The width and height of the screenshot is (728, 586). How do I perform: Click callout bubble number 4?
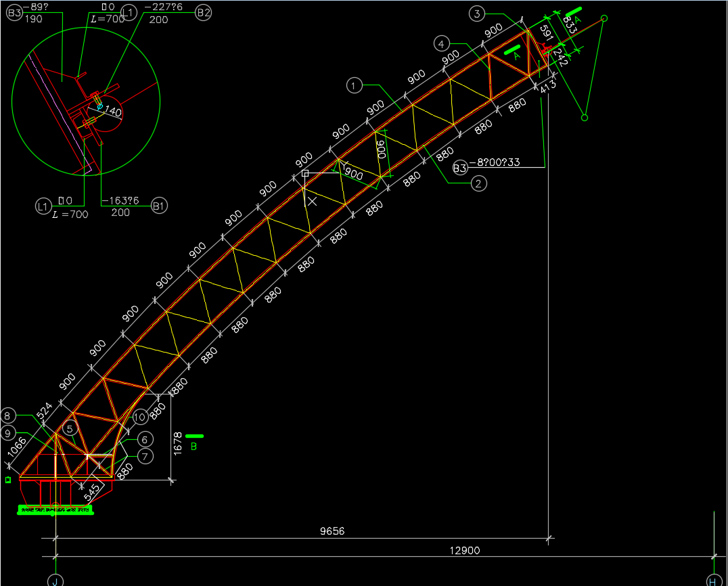[x=442, y=44]
